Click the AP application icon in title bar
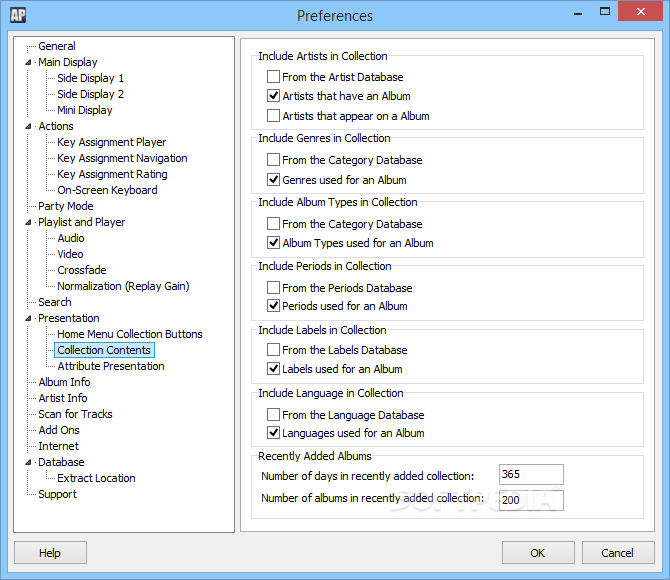 coord(18,15)
